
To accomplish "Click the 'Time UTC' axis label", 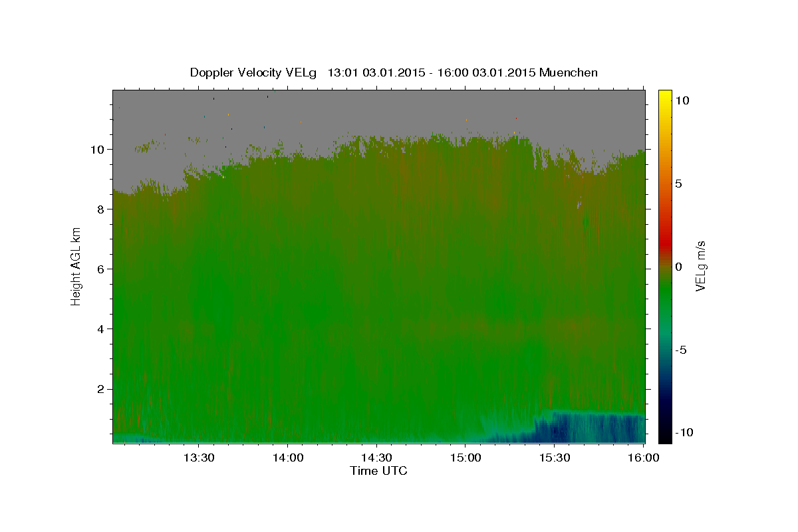I will [x=378, y=471].
